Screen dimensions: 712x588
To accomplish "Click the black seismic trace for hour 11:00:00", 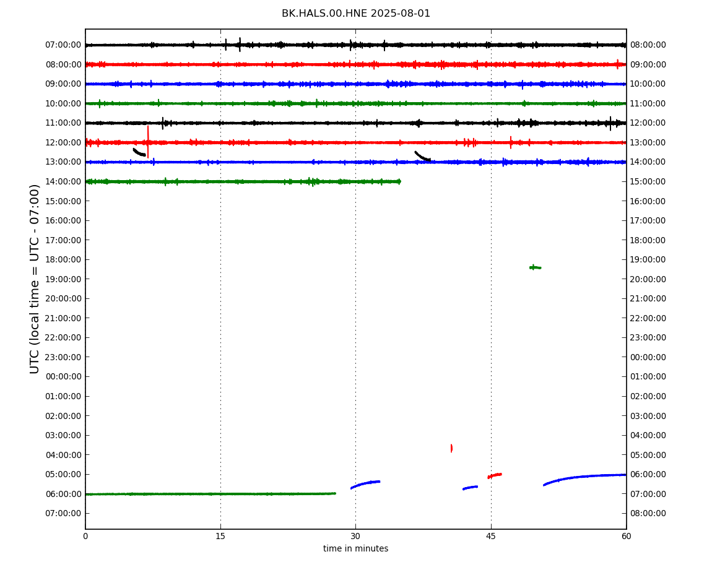I will pyautogui.click(x=355, y=123).
